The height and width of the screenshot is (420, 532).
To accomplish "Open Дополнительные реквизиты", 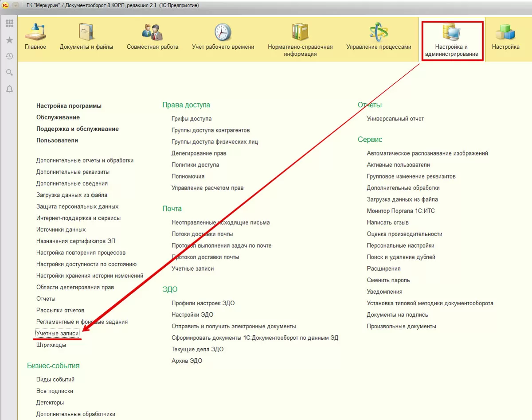I will [73, 172].
